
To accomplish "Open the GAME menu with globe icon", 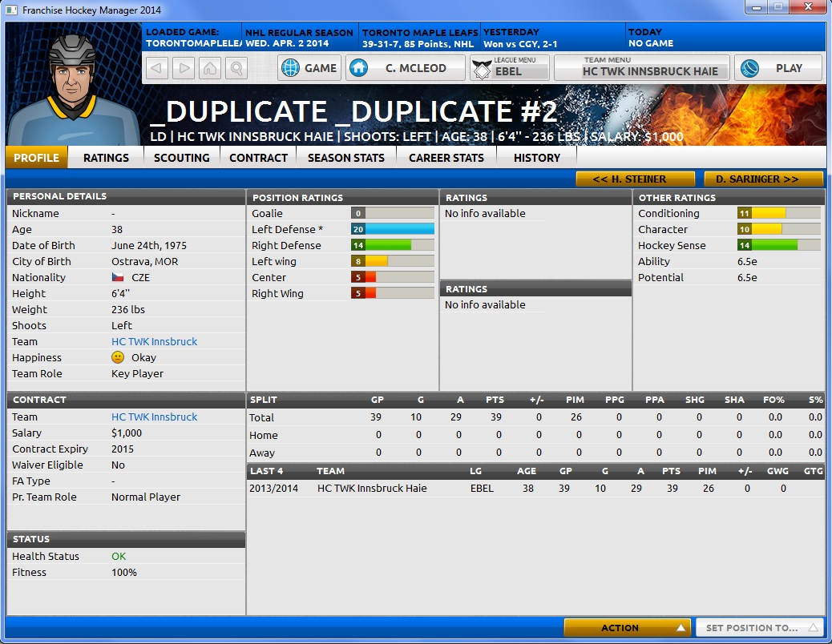I will (x=309, y=68).
